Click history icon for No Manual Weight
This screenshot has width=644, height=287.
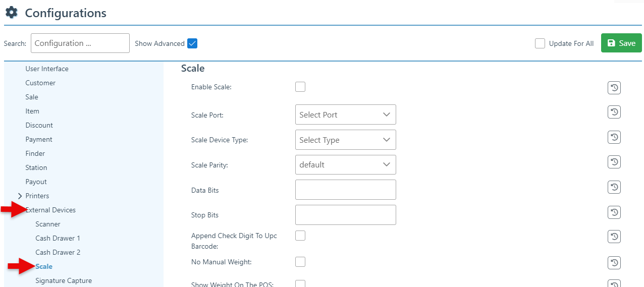(614, 263)
